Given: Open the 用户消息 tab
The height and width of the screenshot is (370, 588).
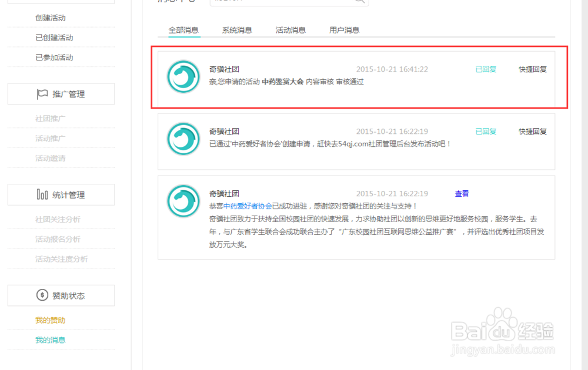Looking at the screenshot, I should pyautogui.click(x=344, y=29).
